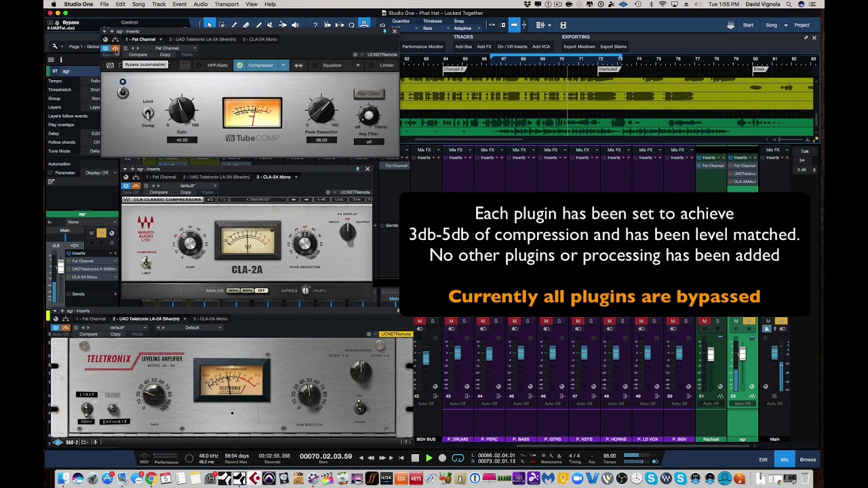Click the Export Stems button

[613, 47]
